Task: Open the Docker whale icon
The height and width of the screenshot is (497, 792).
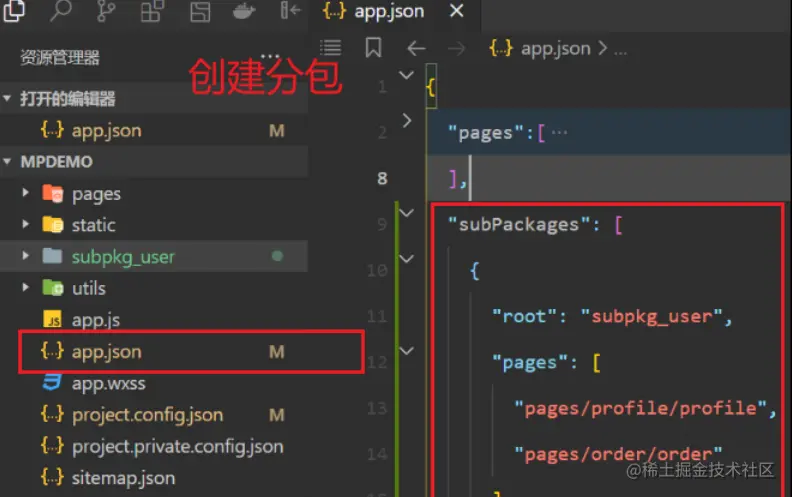Action: pos(244,10)
